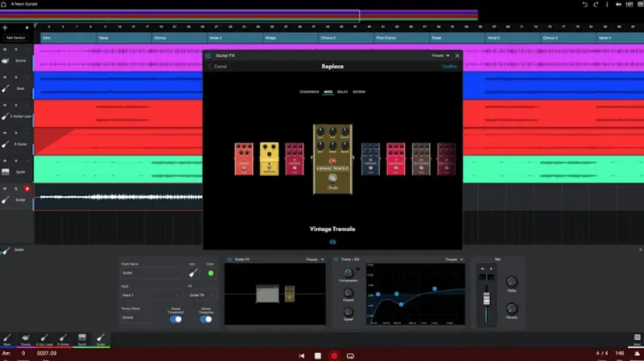The width and height of the screenshot is (644, 361).
Task: Go to the home screen icon
Action: click(4, 4)
